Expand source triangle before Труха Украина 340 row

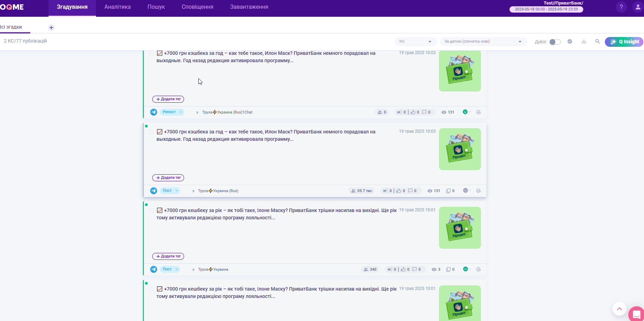coord(193,270)
